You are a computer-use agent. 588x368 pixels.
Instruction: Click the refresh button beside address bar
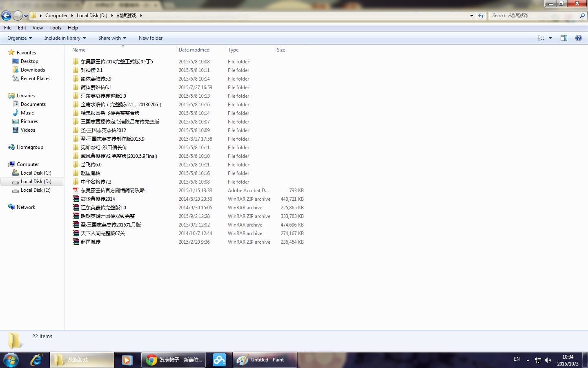[481, 16]
